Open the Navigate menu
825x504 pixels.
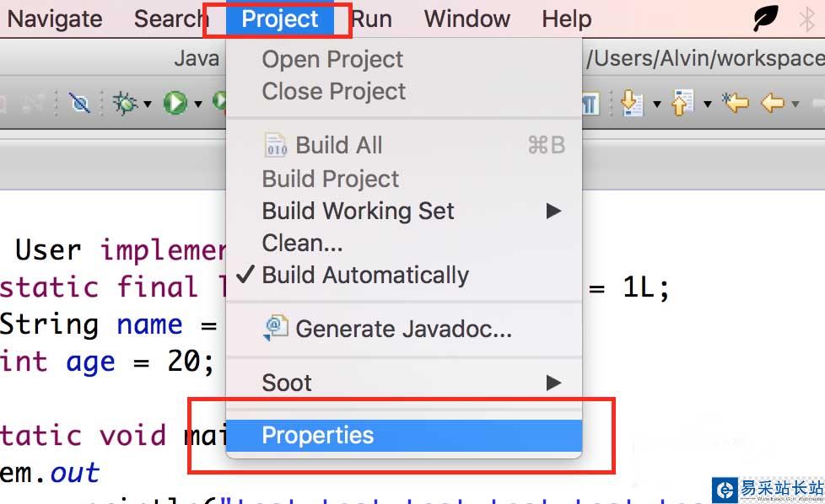pos(55,19)
